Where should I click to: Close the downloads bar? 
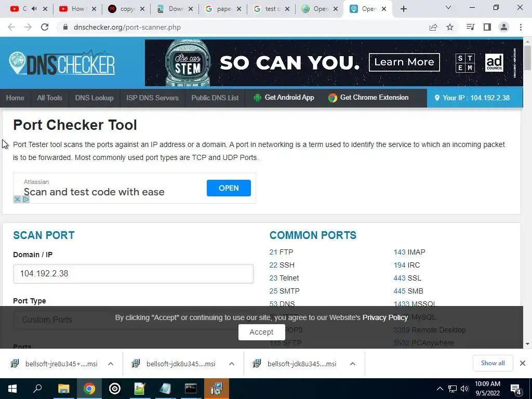tap(523, 363)
